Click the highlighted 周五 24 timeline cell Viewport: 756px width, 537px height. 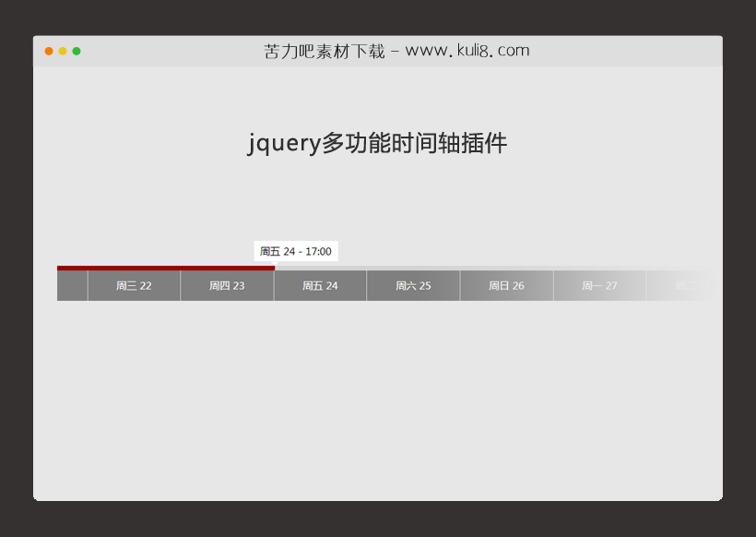click(320, 285)
